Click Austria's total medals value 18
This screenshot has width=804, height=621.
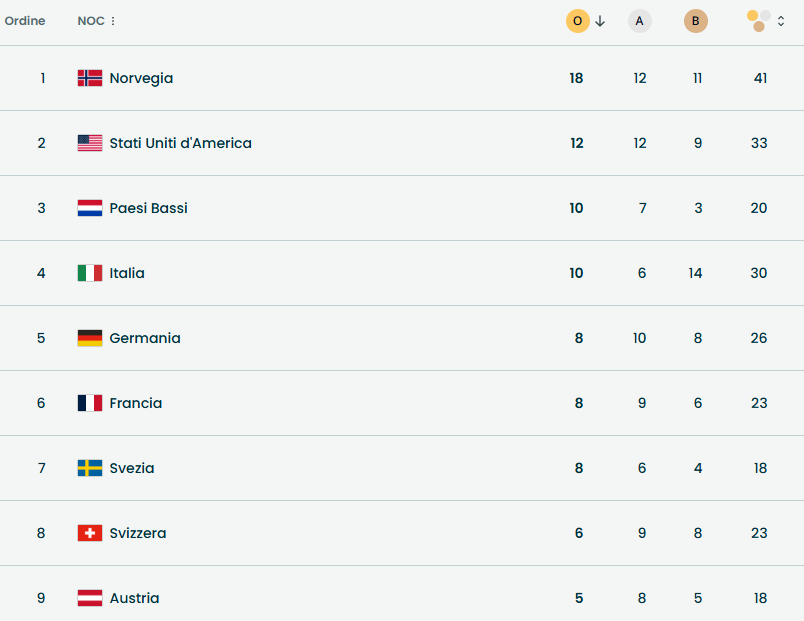pyautogui.click(x=760, y=598)
